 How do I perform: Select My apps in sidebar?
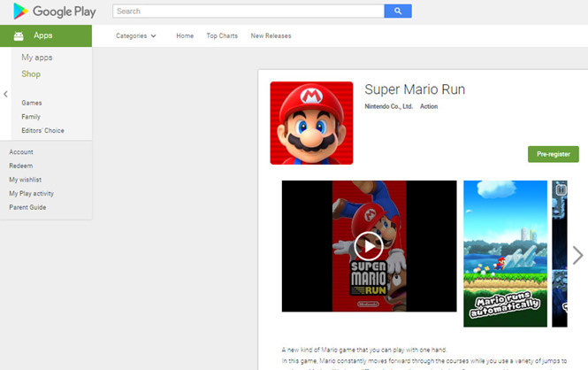click(37, 58)
